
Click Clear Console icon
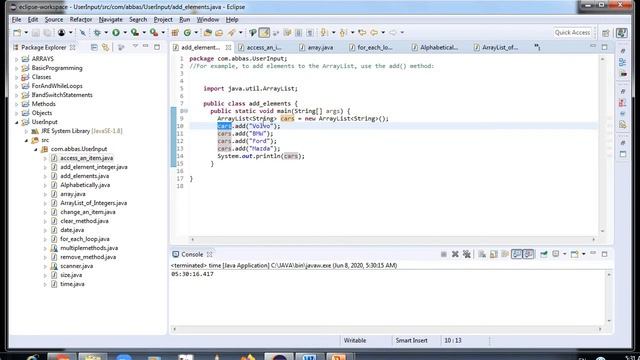(x=482, y=254)
